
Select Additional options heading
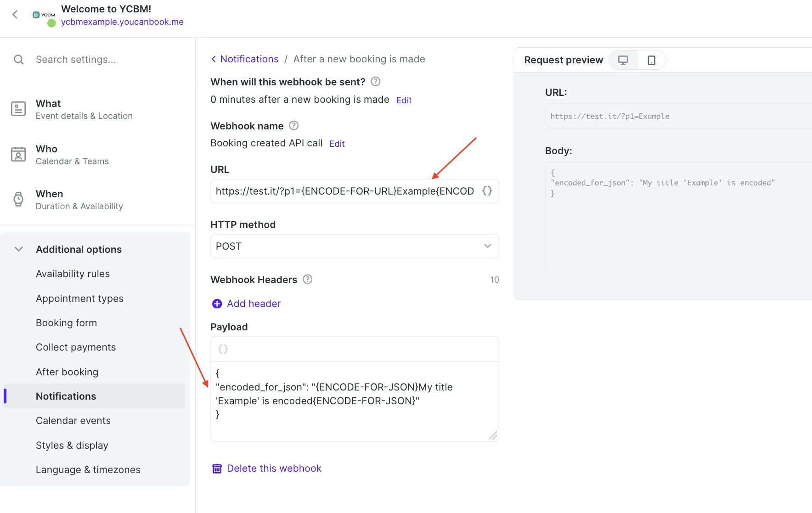tap(79, 249)
